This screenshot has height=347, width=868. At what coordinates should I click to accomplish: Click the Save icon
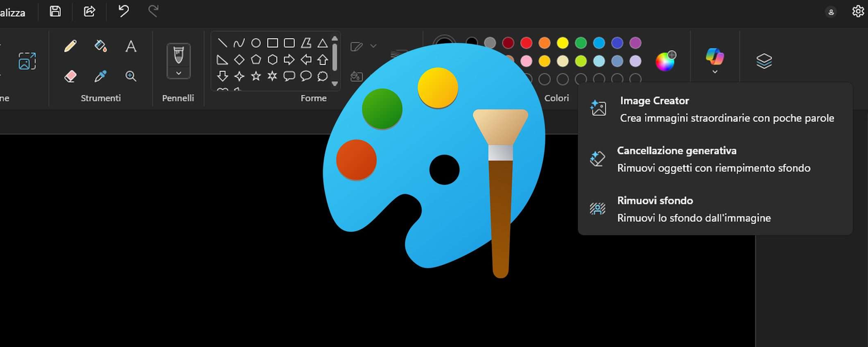[x=55, y=11]
